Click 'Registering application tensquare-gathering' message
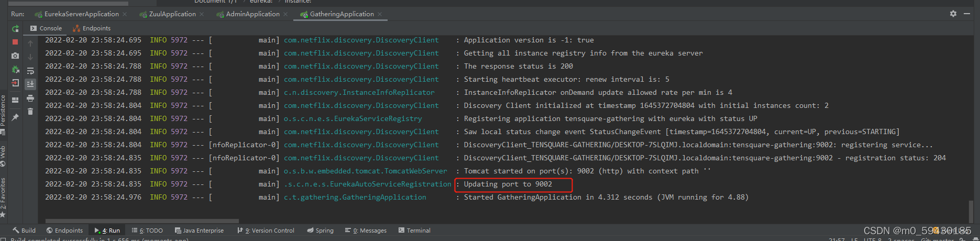 point(611,119)
